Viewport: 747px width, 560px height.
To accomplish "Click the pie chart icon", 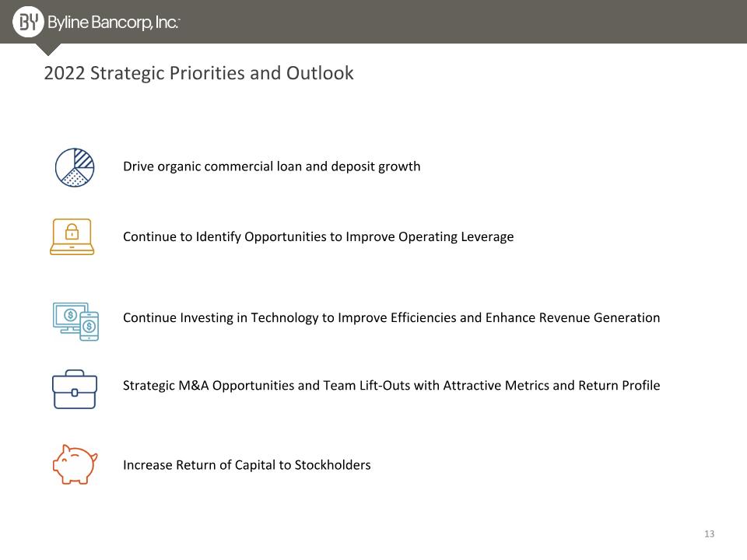I will pos(75,167).
